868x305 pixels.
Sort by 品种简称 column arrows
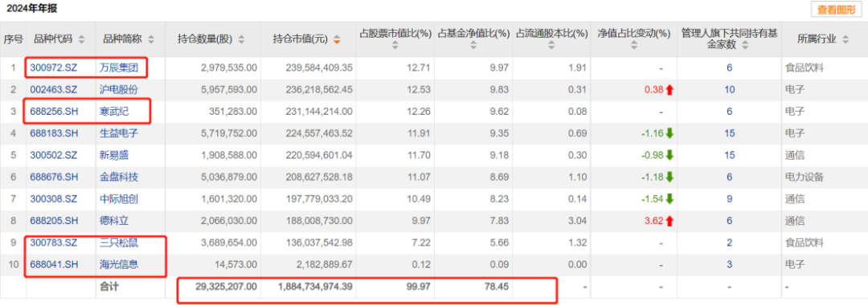(151, 39)
